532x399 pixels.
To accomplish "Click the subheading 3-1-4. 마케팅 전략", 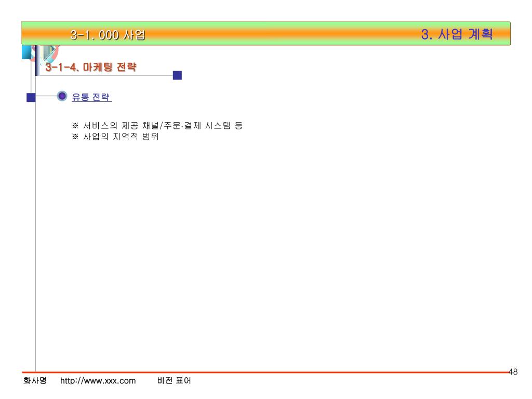I will pos(90,67).
